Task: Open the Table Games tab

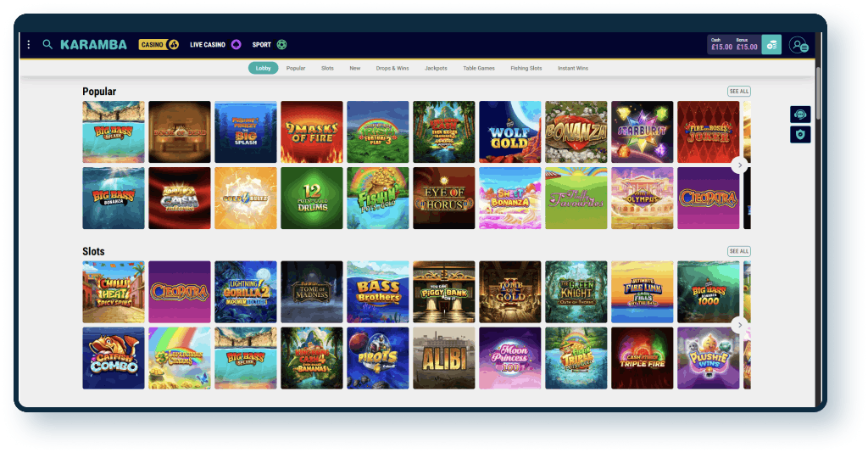Action: pos(479,68)
